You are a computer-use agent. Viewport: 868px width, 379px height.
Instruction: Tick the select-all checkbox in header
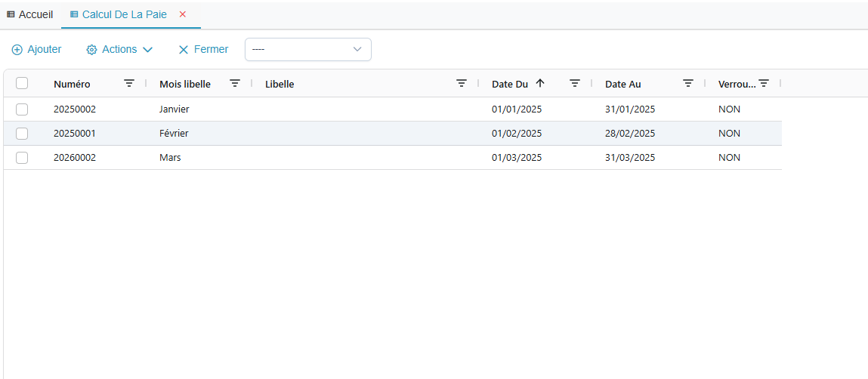(x=22, y=84)
